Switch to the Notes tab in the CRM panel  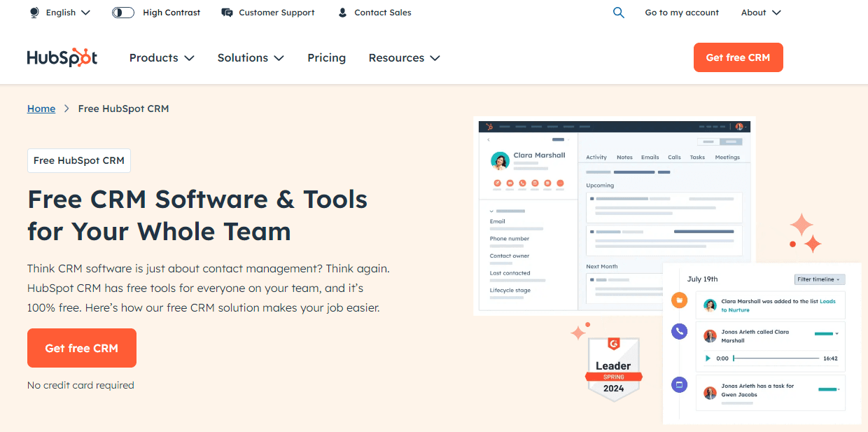pyautogui.click(x=624, y=157)
